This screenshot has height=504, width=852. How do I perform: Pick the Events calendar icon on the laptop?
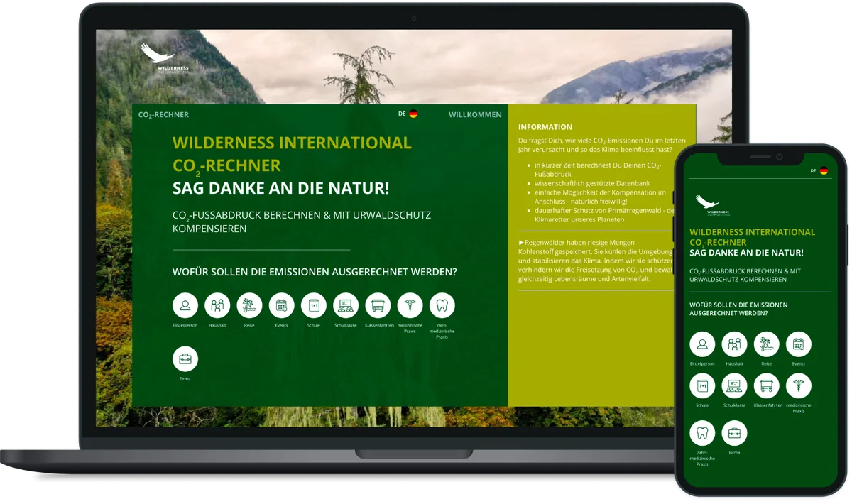tap(281, 305)
